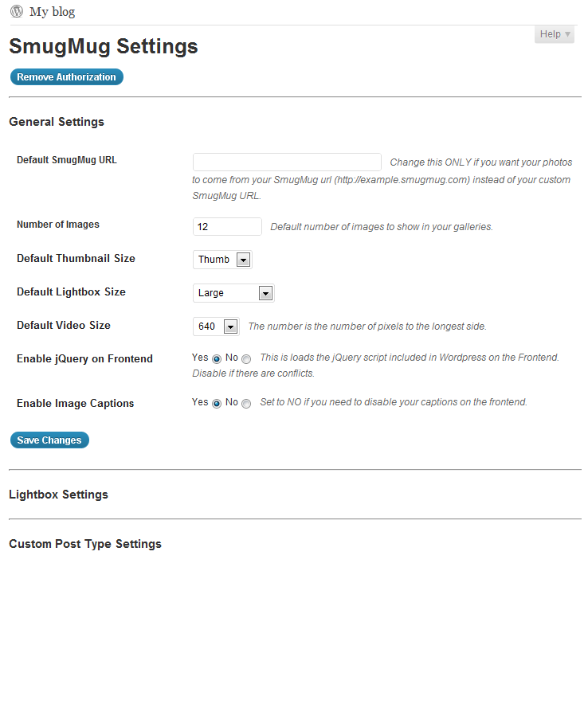Viewport: 588px width, 704px height.
Task: Expand the Custom Post Type Settings section
Action: pos(85,544)
